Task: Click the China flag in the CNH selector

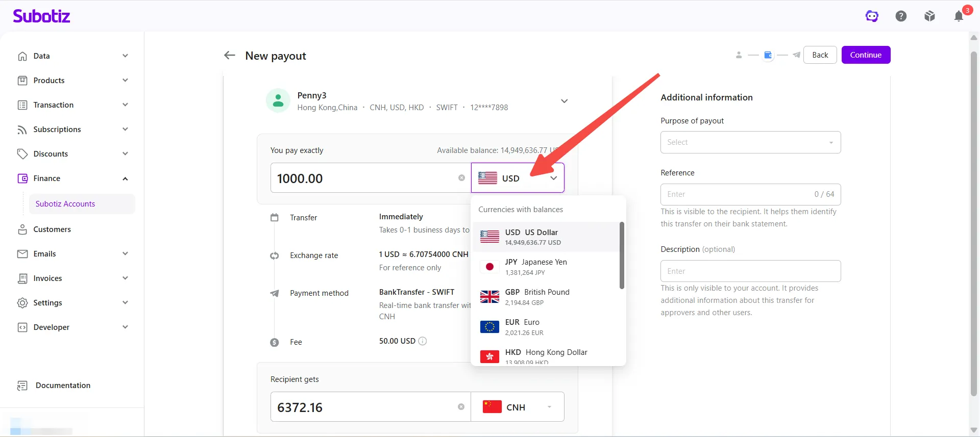Action: 492,407
